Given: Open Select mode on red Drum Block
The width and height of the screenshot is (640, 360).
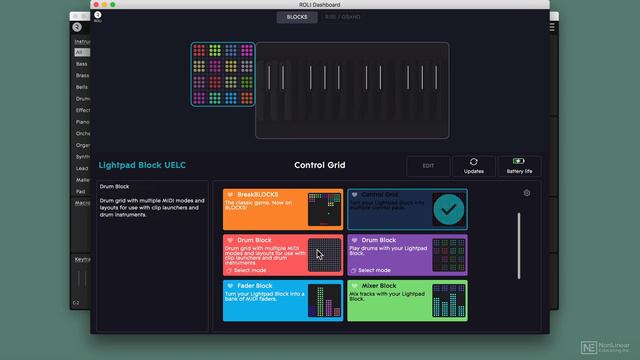Looking at the screenshot, I should (246, 270).
